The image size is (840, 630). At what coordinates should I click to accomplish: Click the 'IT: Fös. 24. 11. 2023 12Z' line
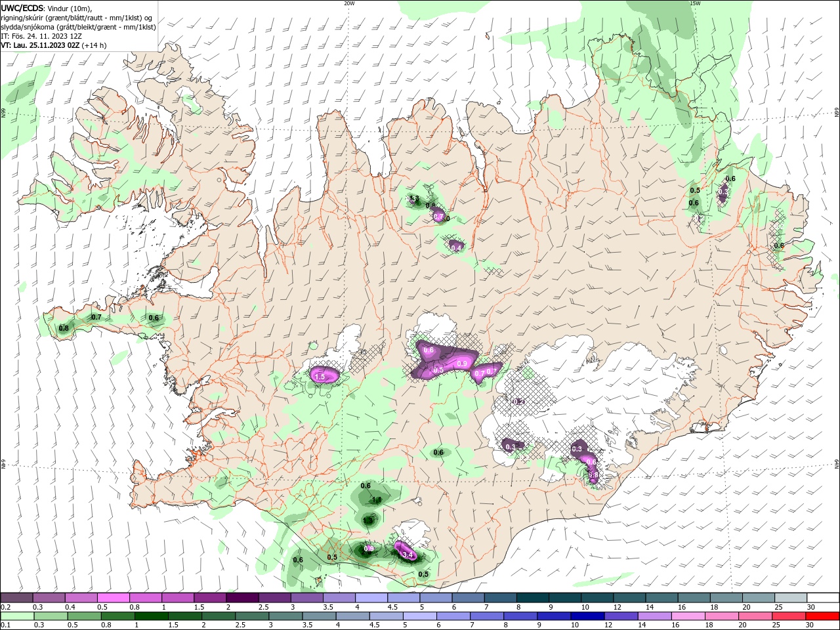tap(41, 36)
